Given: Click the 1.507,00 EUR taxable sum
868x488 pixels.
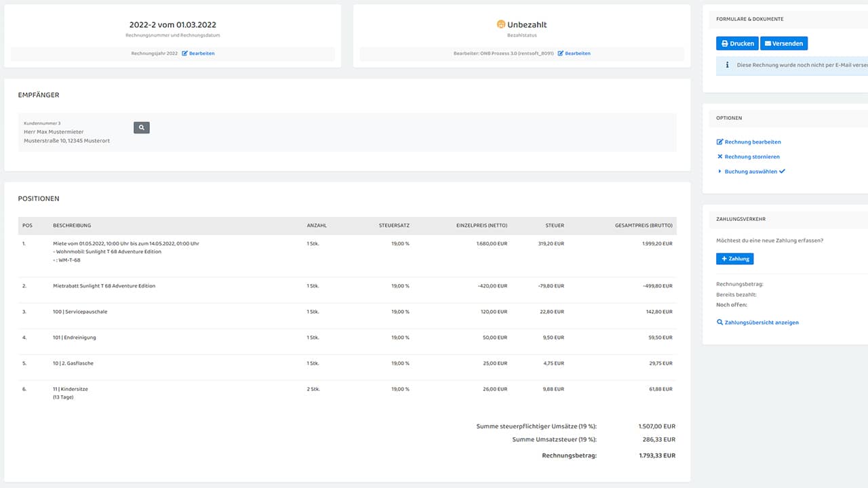Looking at the screenshot, I should tap(657, 426).
